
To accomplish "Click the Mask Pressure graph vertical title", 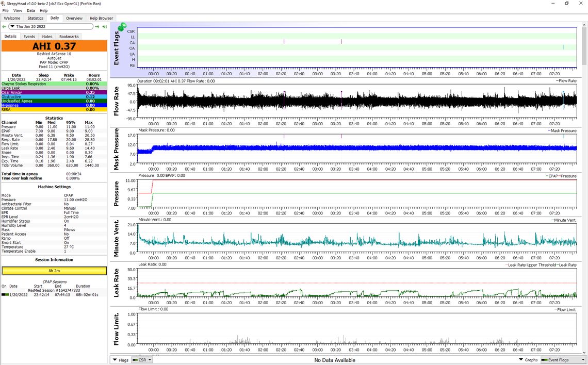I will point(116,149).
